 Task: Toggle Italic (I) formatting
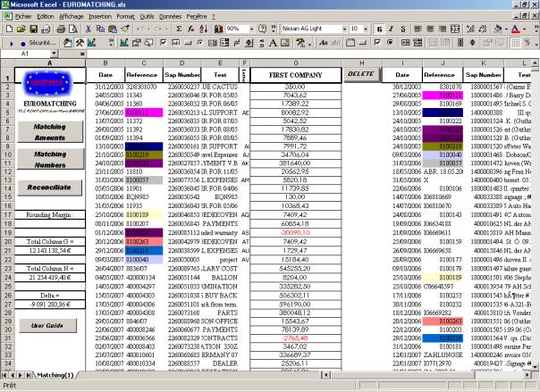(x=391, y=29)
